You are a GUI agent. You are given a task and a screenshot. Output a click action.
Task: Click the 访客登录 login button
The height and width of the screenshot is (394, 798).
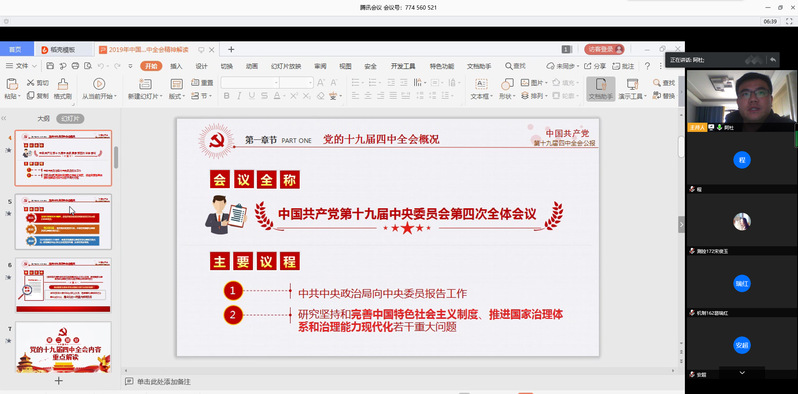604,49
